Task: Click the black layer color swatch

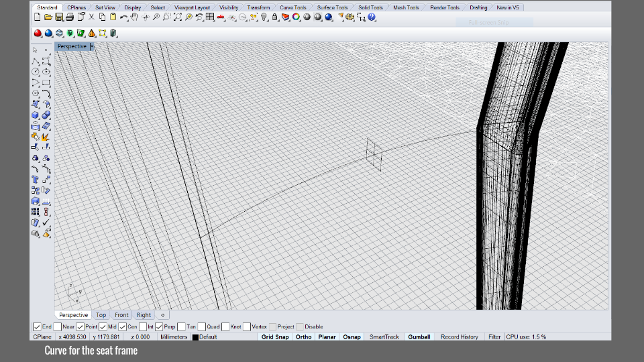Action: click(x=195, y=337)
